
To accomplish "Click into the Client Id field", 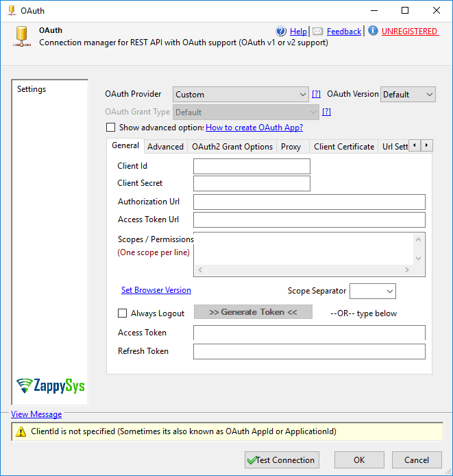I will 252,167.
